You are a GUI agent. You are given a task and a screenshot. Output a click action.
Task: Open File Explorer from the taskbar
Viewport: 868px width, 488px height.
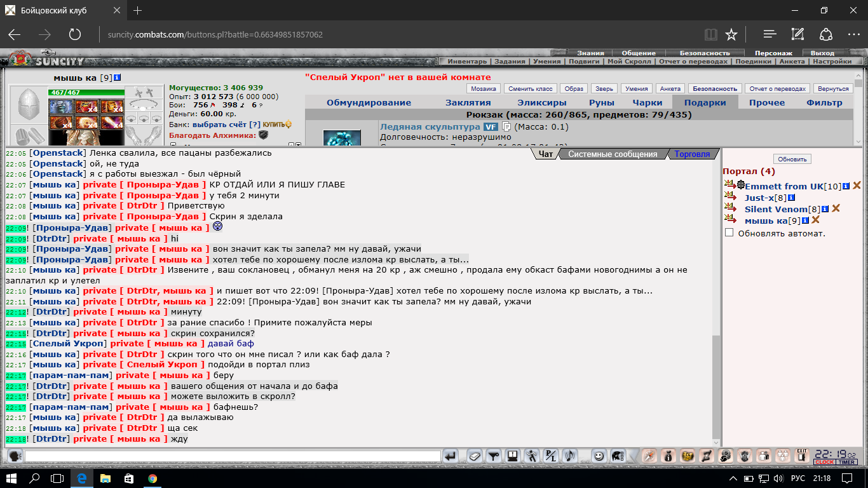pyautogui.click(x=105, y=478)
